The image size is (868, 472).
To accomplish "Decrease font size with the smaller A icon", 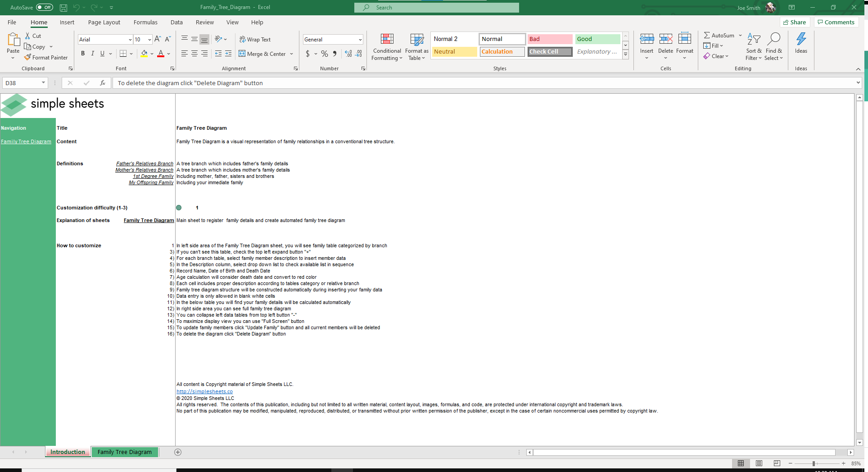I will tap(167, 39).
